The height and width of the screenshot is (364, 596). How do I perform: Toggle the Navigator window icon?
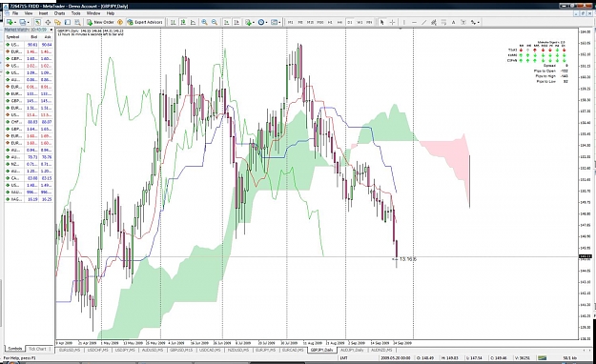point(58,23)
